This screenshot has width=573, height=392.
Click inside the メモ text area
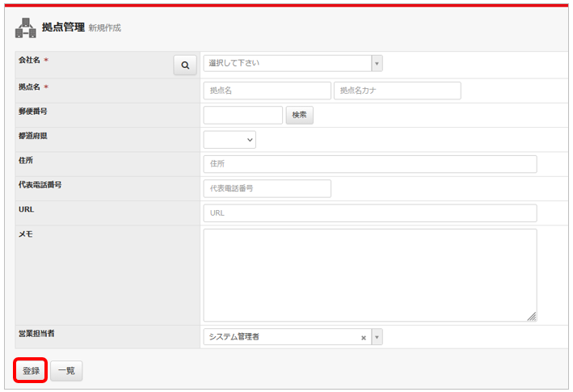370,275
